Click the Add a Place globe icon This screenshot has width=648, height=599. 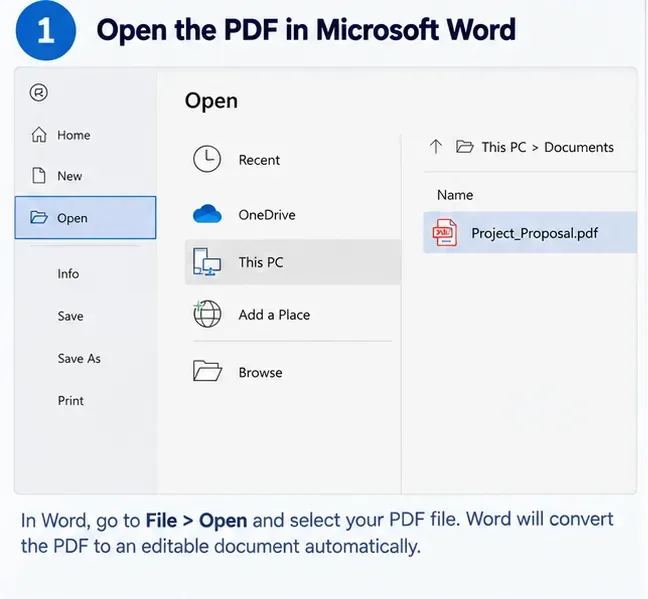coord(207,314)
